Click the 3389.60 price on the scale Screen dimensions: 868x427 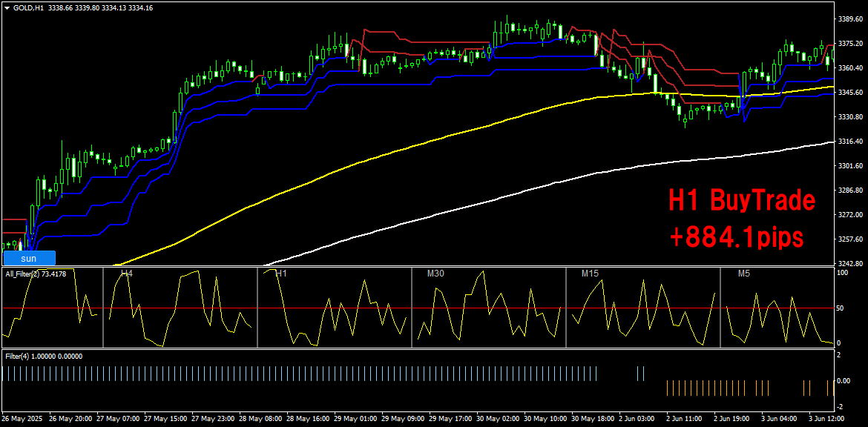click(x=851, y=19)
